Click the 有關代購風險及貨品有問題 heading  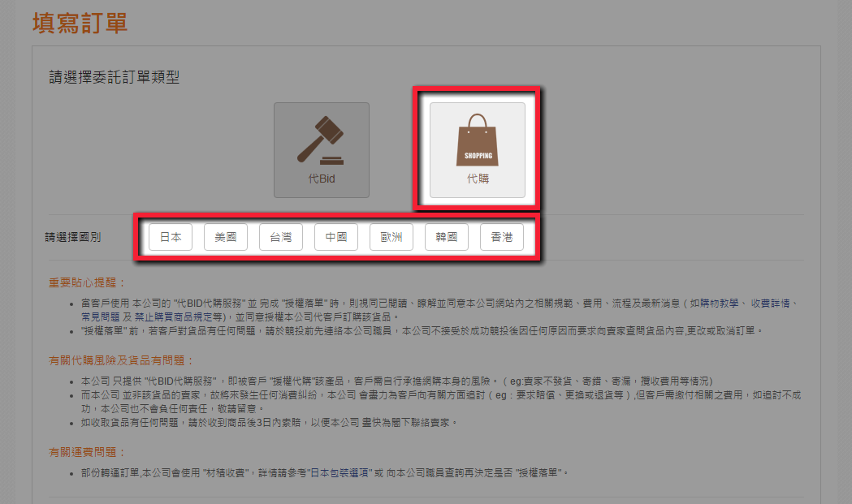(121, 360)
